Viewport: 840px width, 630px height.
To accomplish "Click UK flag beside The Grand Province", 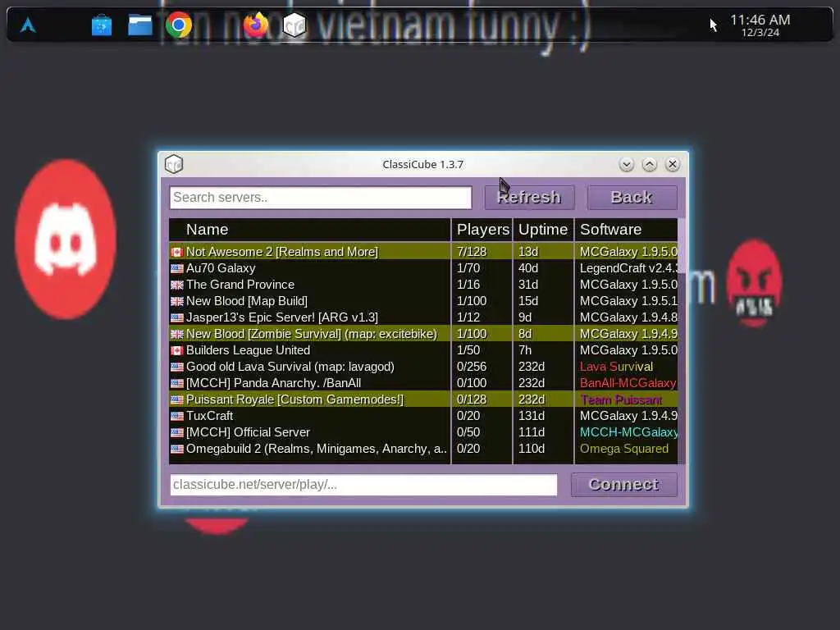I will coord(177,285).
